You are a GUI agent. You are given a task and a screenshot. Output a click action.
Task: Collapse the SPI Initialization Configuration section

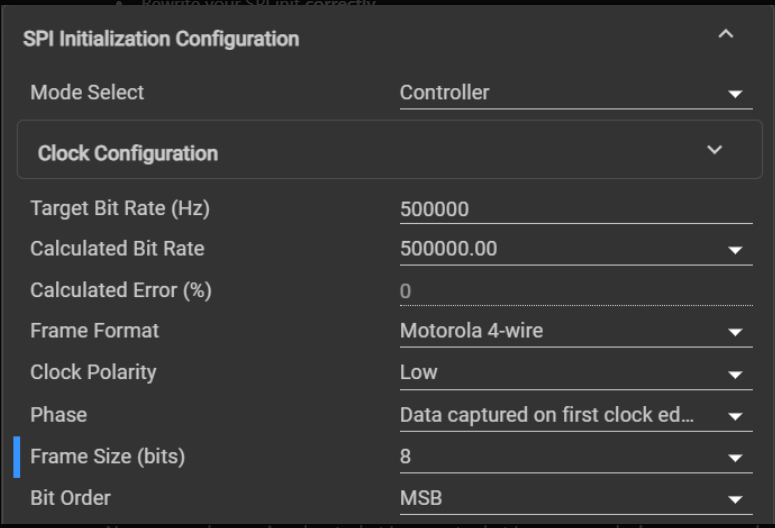click(726, 34)
